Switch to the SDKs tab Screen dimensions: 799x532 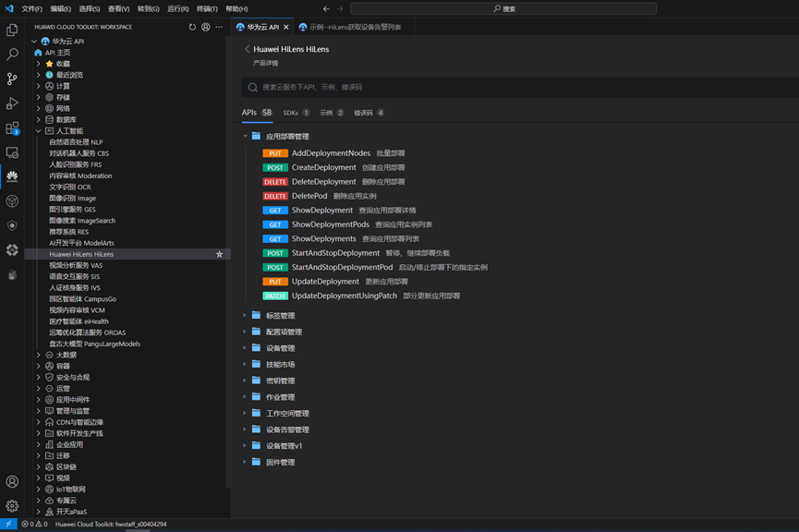pos(297,113)
